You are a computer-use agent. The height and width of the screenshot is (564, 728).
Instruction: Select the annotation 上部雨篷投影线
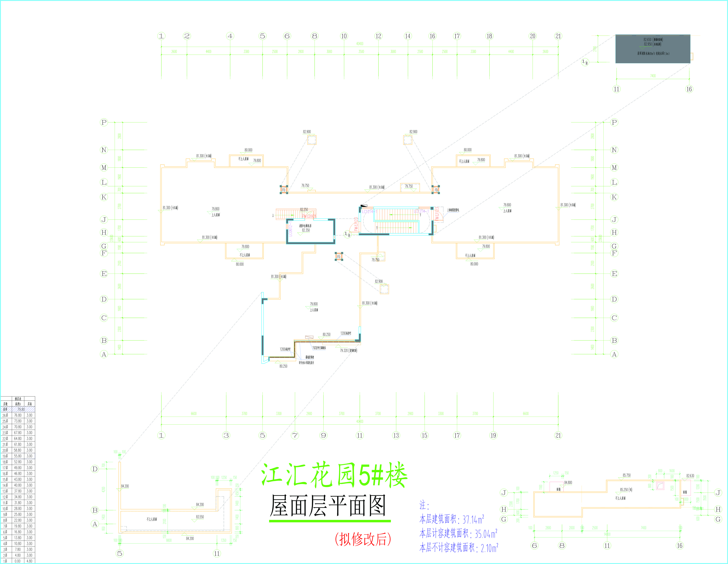click(x=453, y=210)
